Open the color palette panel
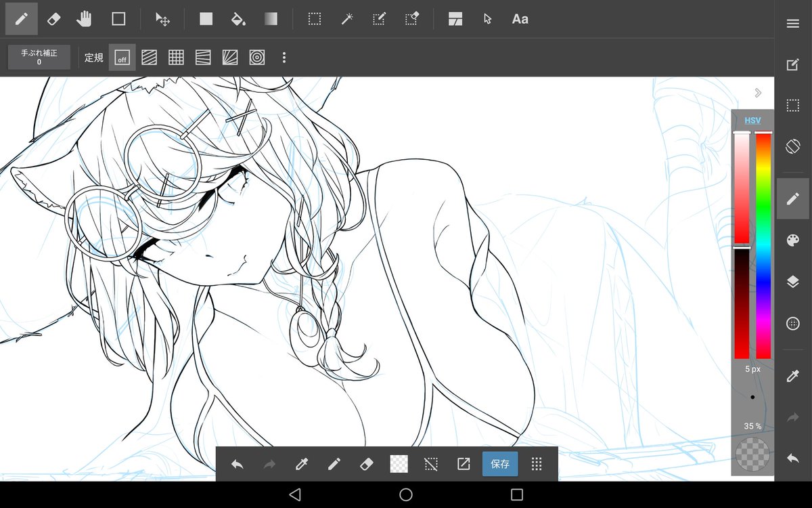 pos(793,240)
